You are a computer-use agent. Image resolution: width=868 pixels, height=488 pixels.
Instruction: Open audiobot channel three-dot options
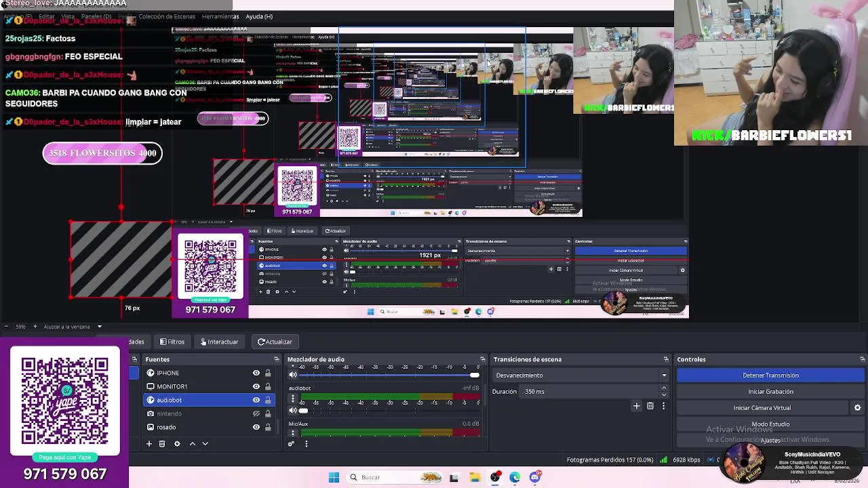pyautogui.click(x=293, y=400)
